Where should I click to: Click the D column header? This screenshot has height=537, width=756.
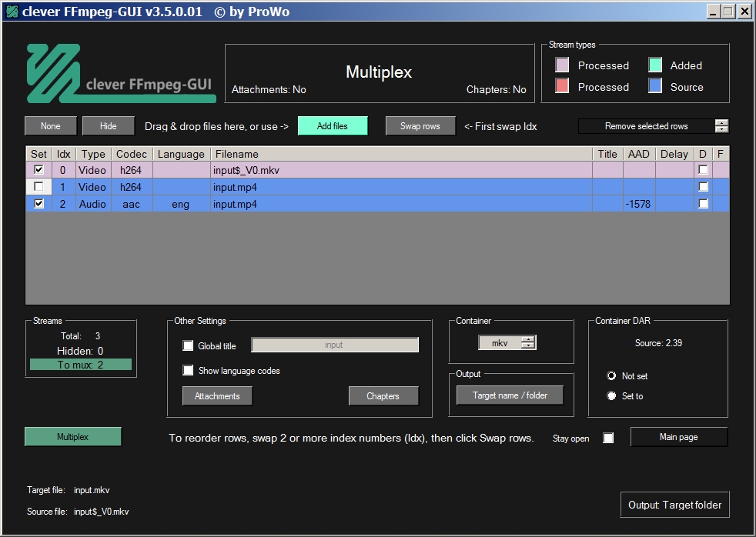point(703,154)
